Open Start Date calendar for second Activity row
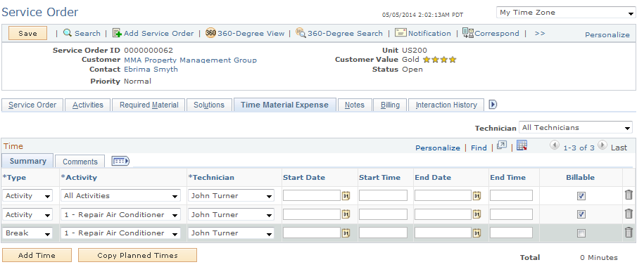 [x=346, y=214]
